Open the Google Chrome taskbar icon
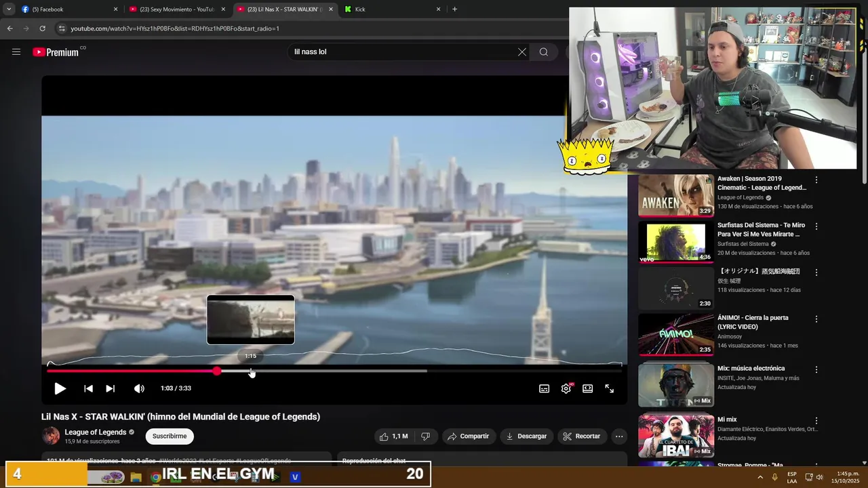Screen dimensions: 868x488 click(155, 477)
